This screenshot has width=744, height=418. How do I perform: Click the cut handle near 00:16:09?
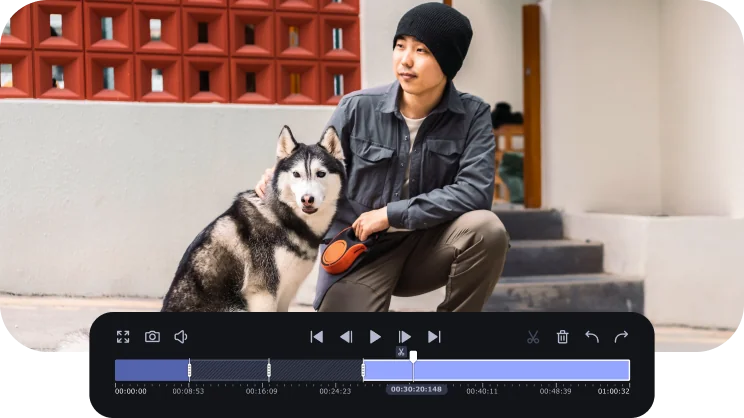pos(269,370)
